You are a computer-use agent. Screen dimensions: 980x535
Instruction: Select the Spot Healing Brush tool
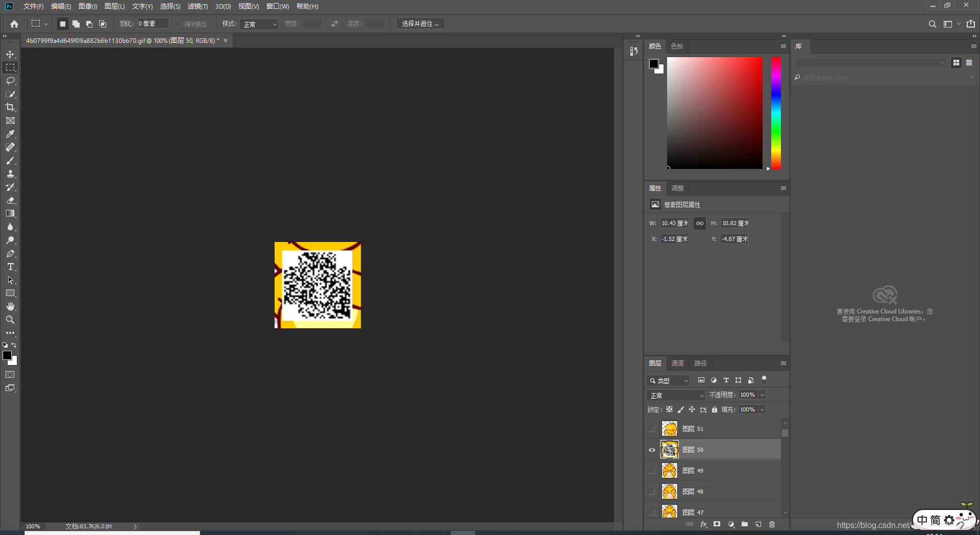point(10,147)
